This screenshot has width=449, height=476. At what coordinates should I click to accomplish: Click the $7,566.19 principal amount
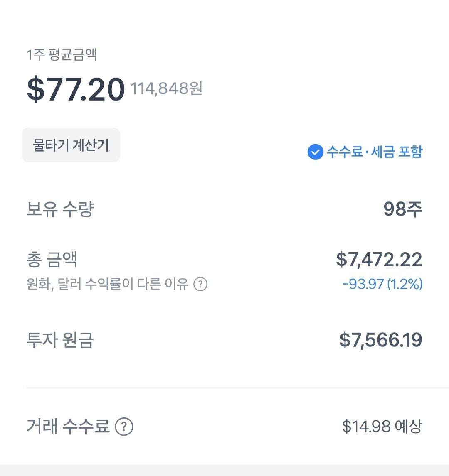pos(380,340)
